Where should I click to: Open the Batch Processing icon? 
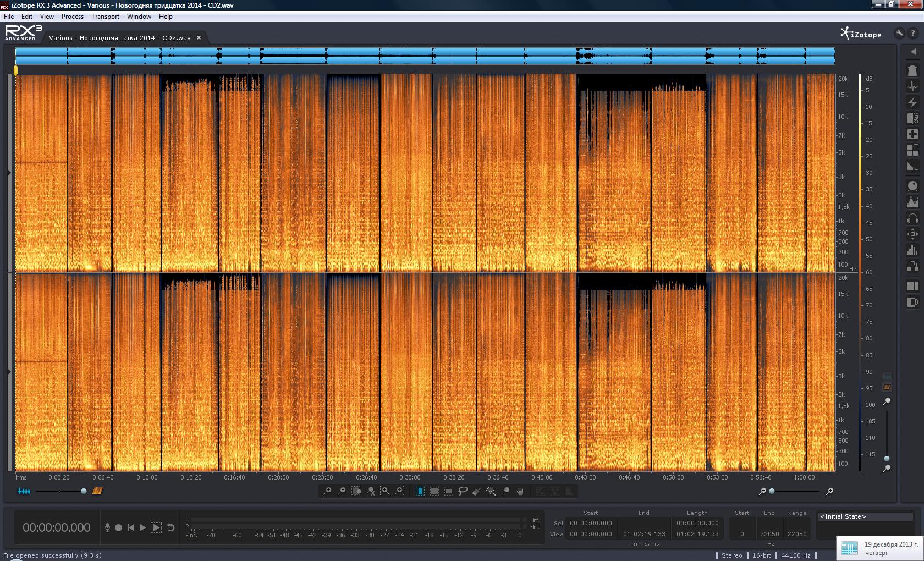[x=912, y=286]
